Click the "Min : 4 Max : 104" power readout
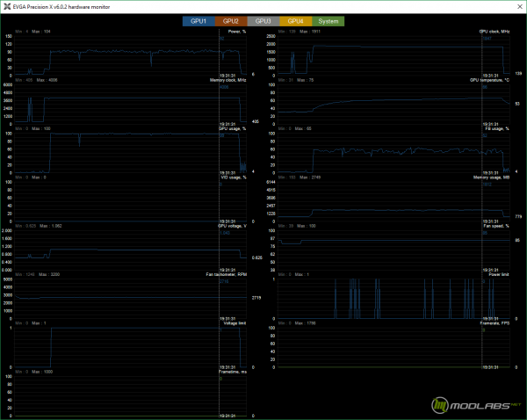Screen dimensions: 527x420 point(32,32)
